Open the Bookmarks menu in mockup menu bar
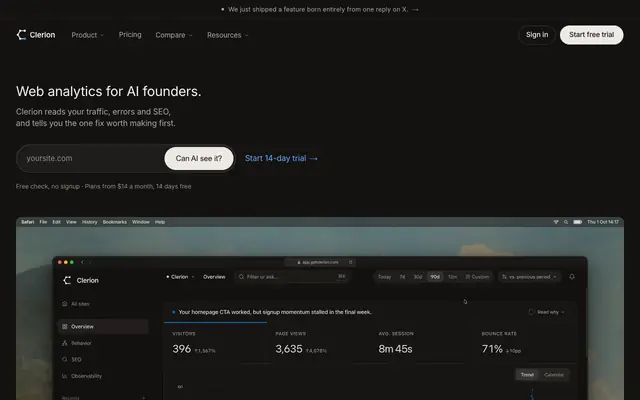640x400 pixels. (x=115, y=222)
